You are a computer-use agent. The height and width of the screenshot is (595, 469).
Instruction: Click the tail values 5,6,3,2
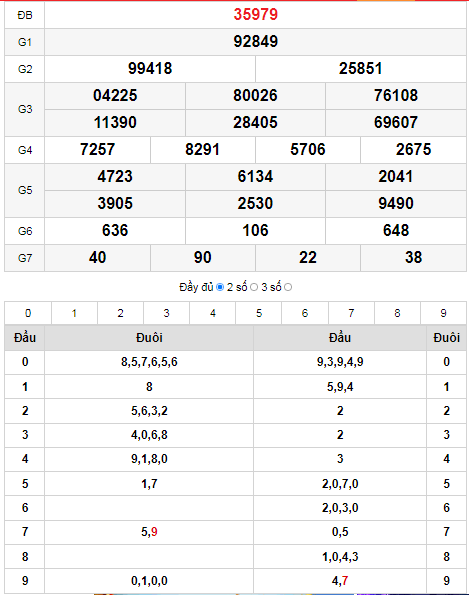[x=149, y=411]
